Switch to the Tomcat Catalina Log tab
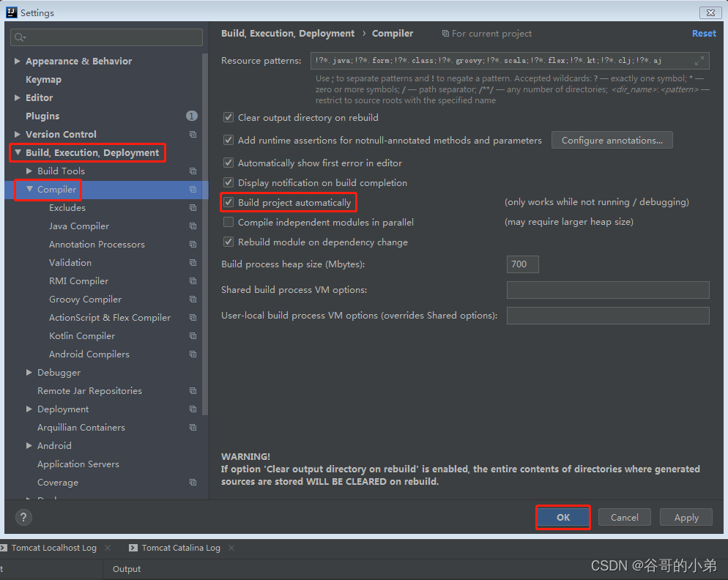The image size is (728, 580). tap(181, 548)
